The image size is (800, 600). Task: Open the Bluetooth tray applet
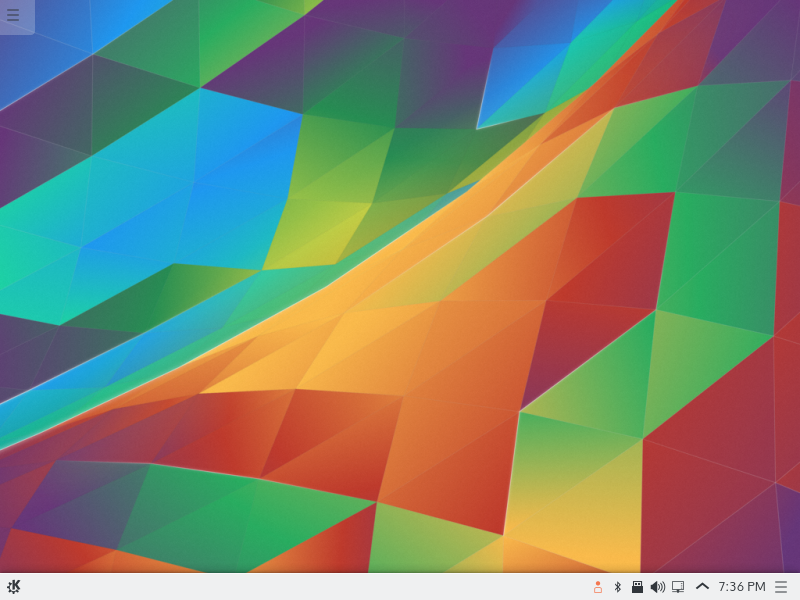click(618, 587)
